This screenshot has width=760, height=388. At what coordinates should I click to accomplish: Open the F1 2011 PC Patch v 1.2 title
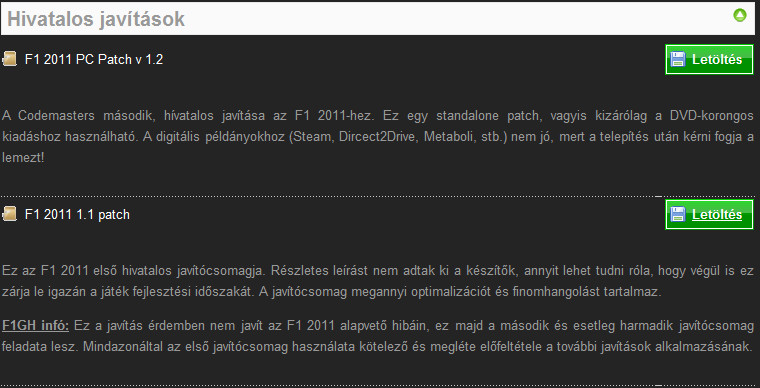point(94,60)
